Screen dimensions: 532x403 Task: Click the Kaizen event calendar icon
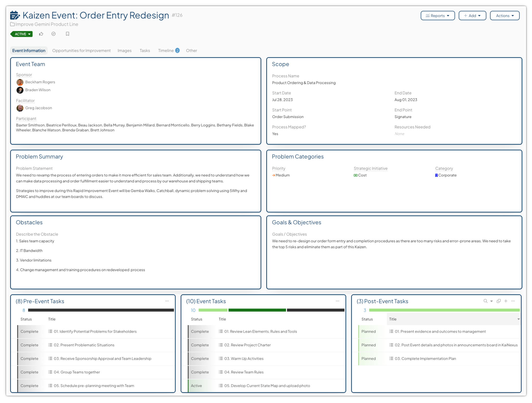coord(15,15)
